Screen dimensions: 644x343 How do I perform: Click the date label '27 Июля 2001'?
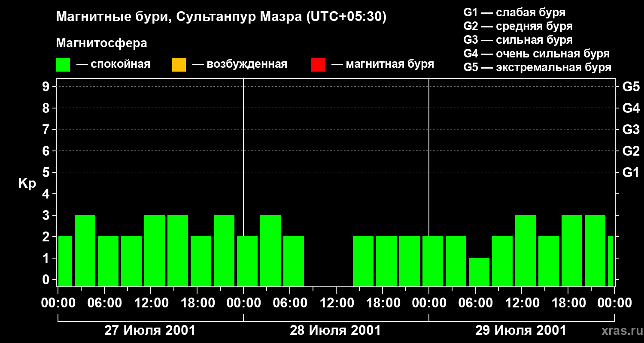[x=150, y=331]
